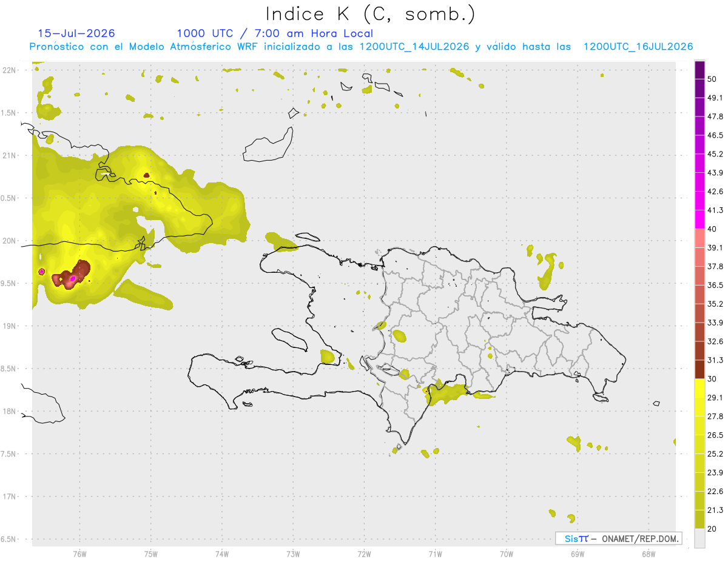
Task: Click the colorbar value "50"
Action: coord(713,79)
